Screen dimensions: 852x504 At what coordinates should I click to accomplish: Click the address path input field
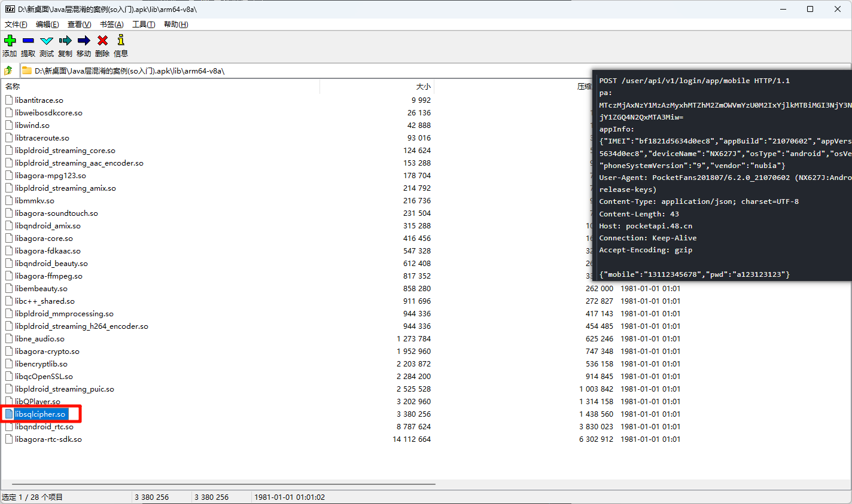point(299,71)
